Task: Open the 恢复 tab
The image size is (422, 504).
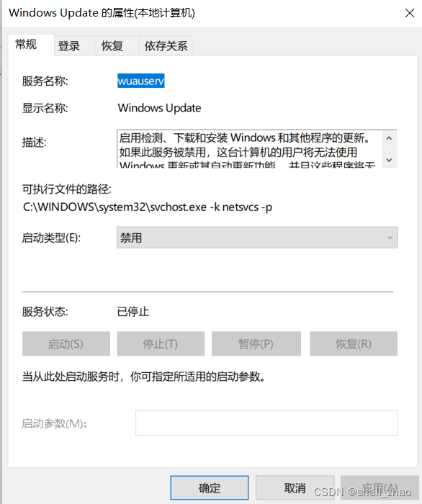Action: click(117, 46)
